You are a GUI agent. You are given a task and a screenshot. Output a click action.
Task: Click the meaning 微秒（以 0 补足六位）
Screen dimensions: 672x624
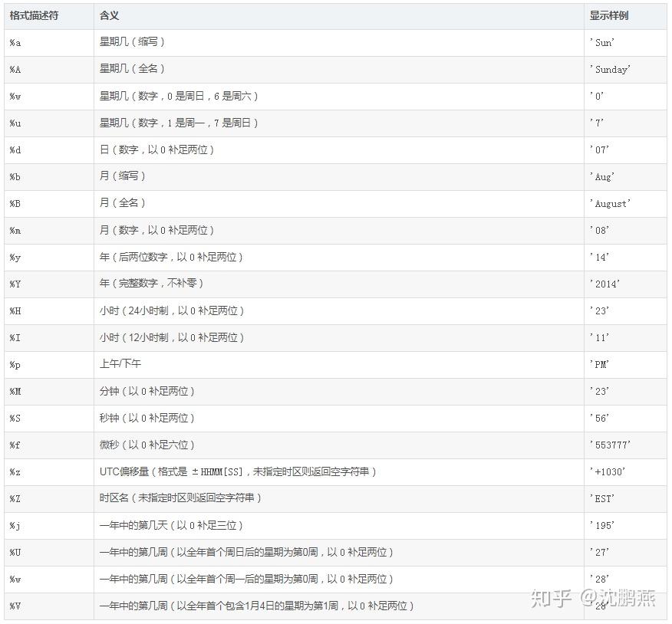click(x=147, y=445)
